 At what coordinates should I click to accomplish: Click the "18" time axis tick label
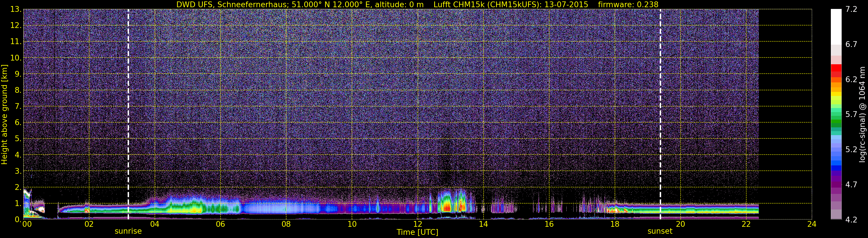614,224
